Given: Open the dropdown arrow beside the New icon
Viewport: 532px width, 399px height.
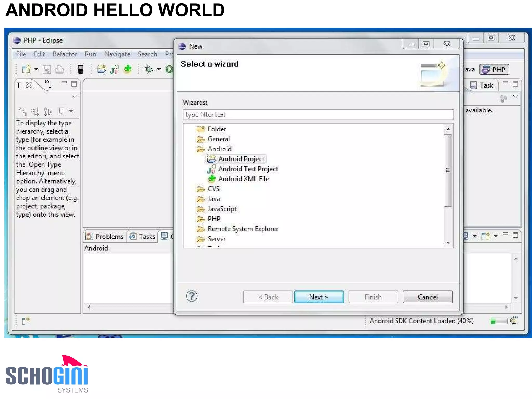Looking at the screenshot, I should [36, 69].
